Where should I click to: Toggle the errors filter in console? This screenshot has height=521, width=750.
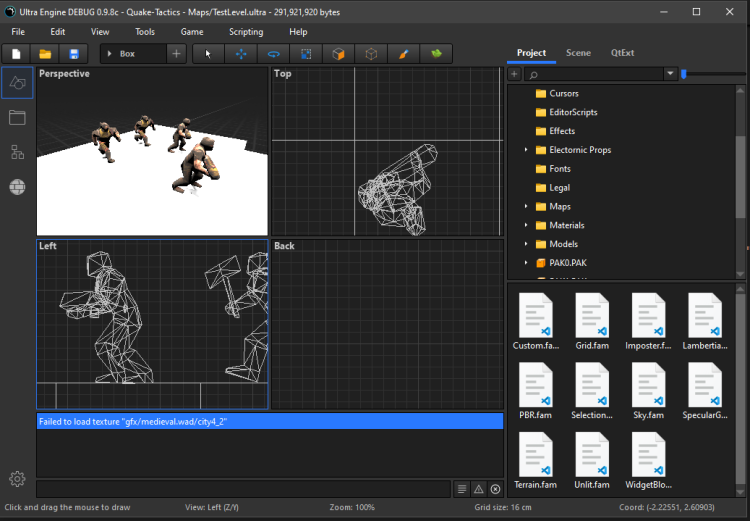495,489
